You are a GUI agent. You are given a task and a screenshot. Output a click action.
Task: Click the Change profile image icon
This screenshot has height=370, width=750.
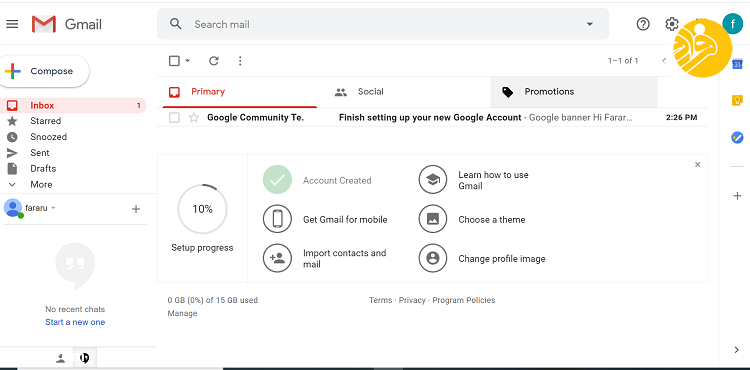click(433, 258)
